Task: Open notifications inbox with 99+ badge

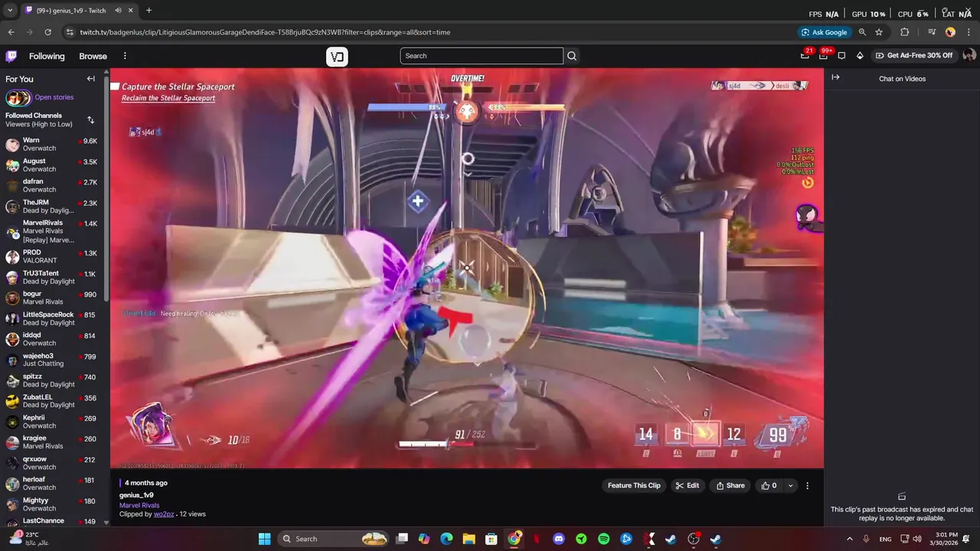Action: (824, 55)
